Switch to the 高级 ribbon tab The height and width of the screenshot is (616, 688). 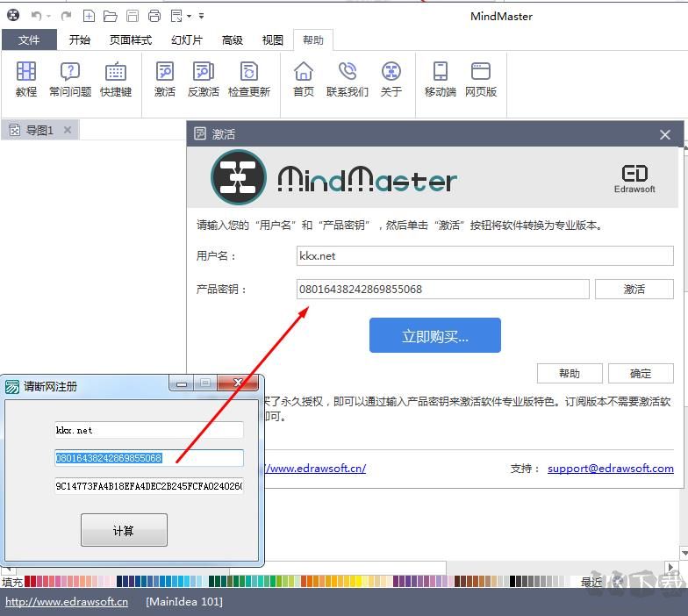point(232,40)
